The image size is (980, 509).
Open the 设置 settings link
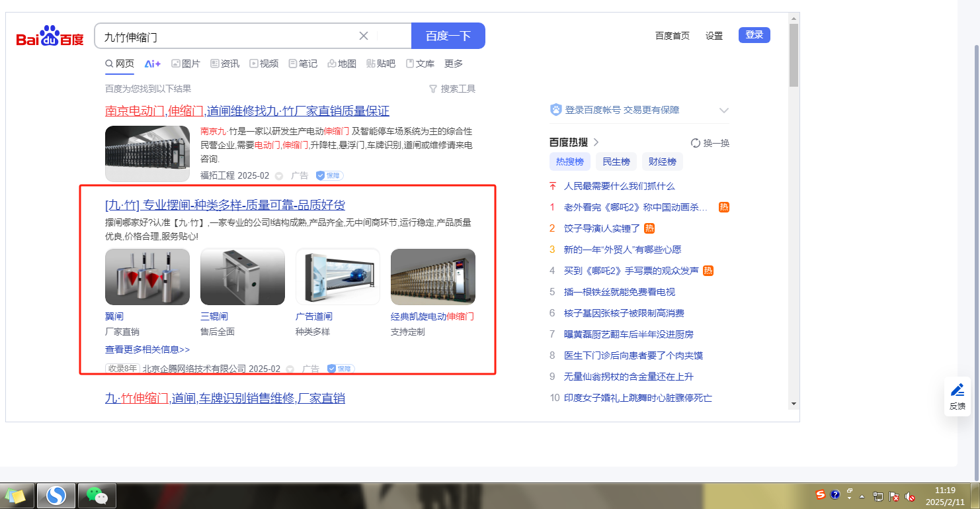click(714, 36)
